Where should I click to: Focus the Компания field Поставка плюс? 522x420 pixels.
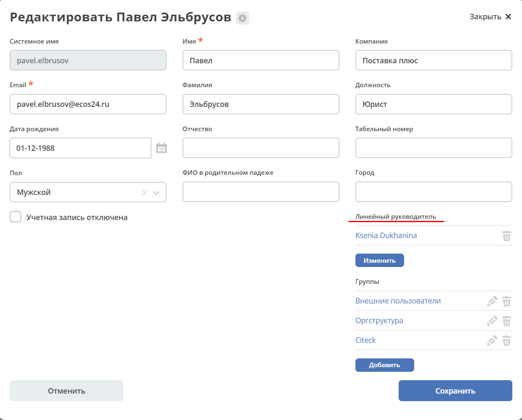(x=434, y=60)
